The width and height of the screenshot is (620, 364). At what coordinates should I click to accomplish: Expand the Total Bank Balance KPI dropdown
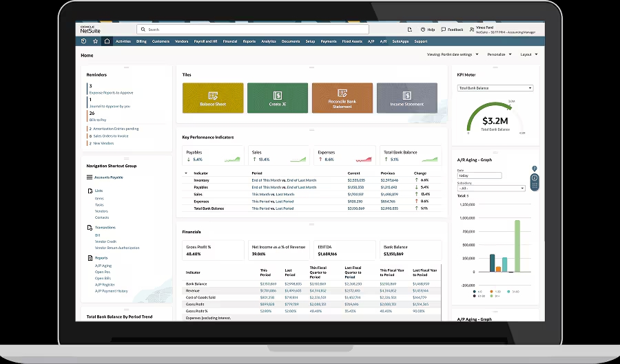point(495,88)
